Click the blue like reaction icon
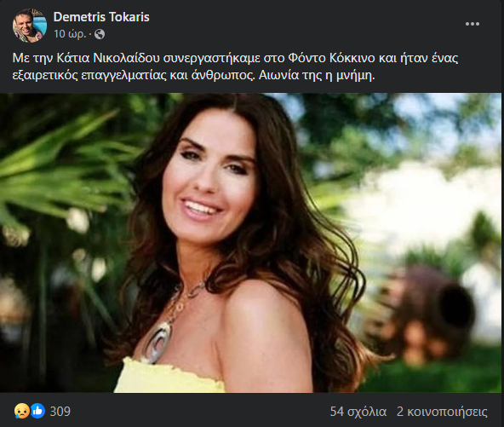The width and height of the screenshot is (504, 427). point(37,412)
